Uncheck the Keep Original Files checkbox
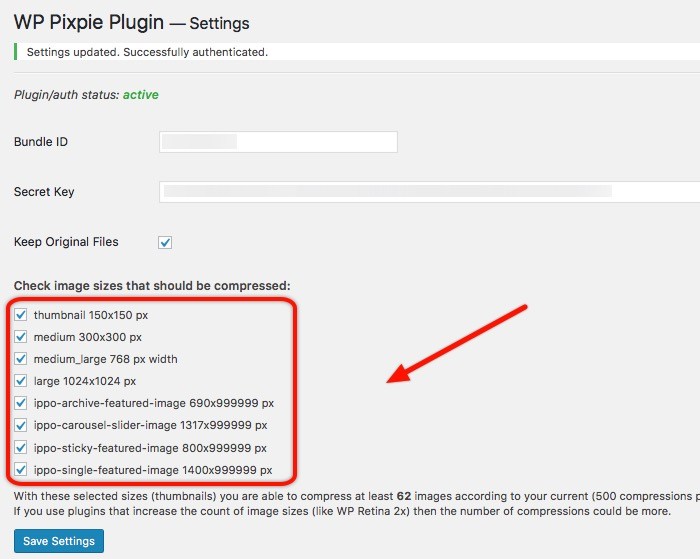Image resolution: width=700 pixels, height=559 pixels. 165,242
